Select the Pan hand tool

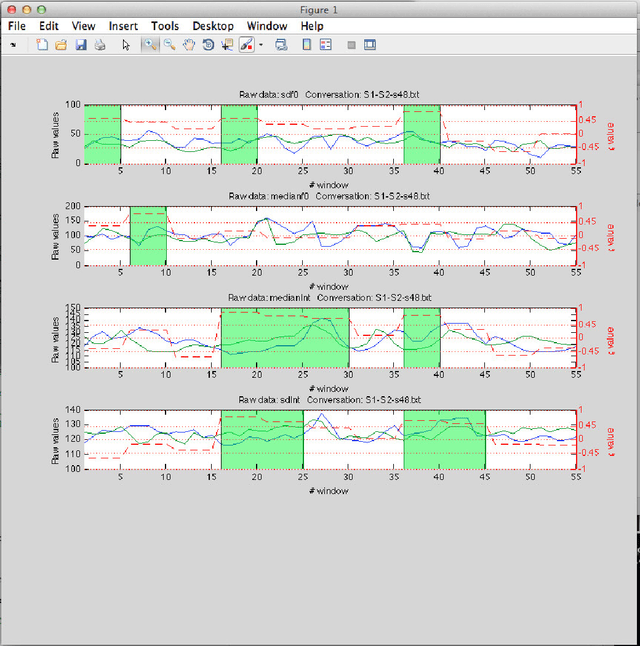point(188,45)
